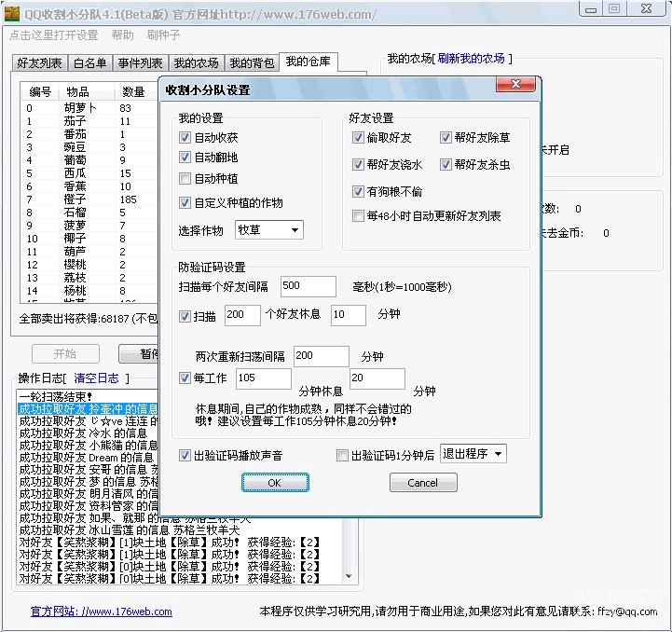This screenshot has width=672, height=632.
Task: Toggle 有狗粮不偷 checkbox
Action: click(x=359, y=192)
